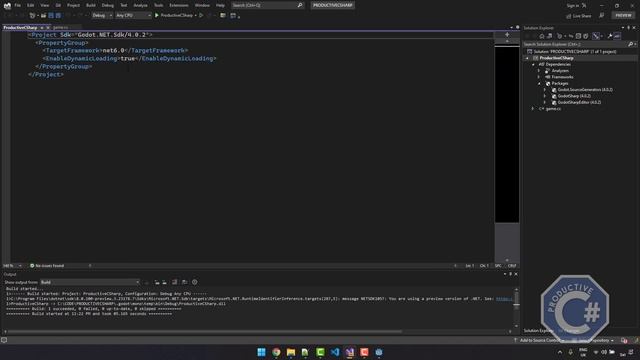Open Google Chrome from the taskbar

point(276,352)
